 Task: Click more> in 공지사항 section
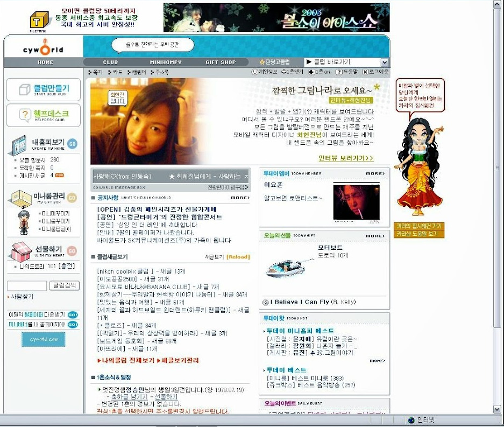pos(240,198)
